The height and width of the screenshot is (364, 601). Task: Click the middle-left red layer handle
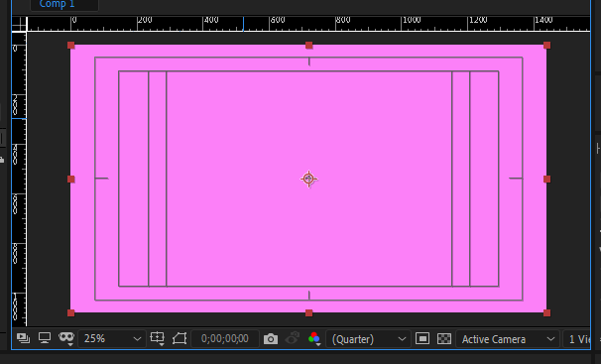70,179
